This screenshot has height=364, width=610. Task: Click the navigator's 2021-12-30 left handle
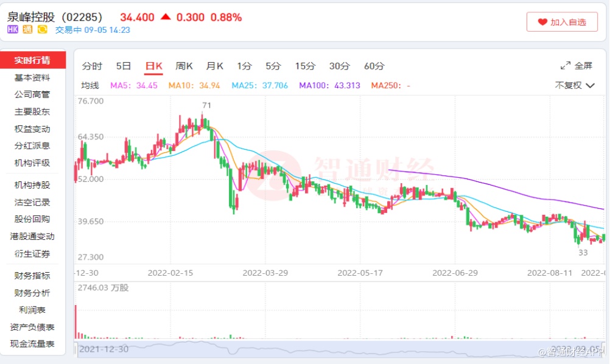(x=76, y=349)
